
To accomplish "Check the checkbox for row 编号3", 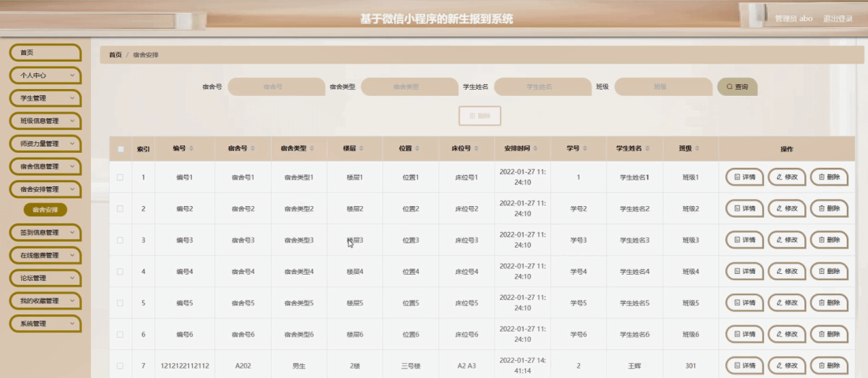I will [x=120, y=240].
